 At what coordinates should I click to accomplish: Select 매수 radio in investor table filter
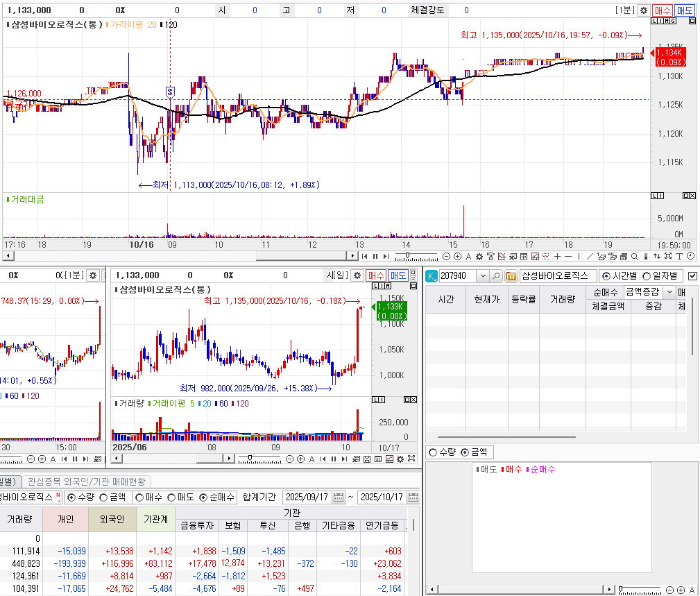[139, 497]
